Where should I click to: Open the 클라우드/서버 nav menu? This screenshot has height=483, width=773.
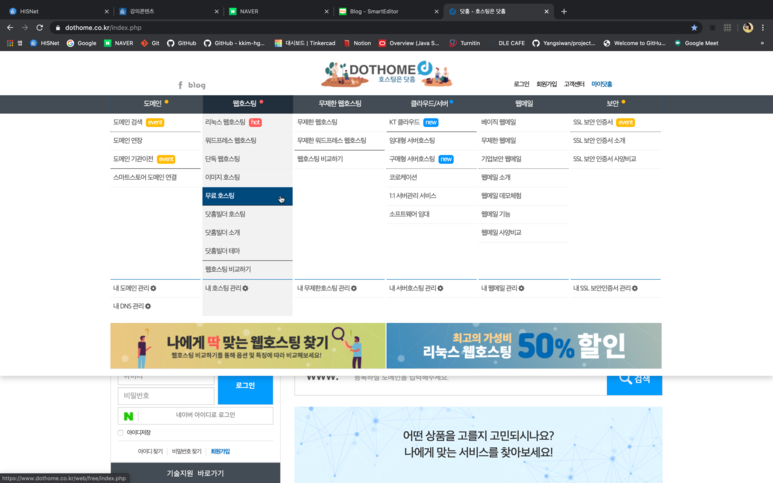click(431, 104)
